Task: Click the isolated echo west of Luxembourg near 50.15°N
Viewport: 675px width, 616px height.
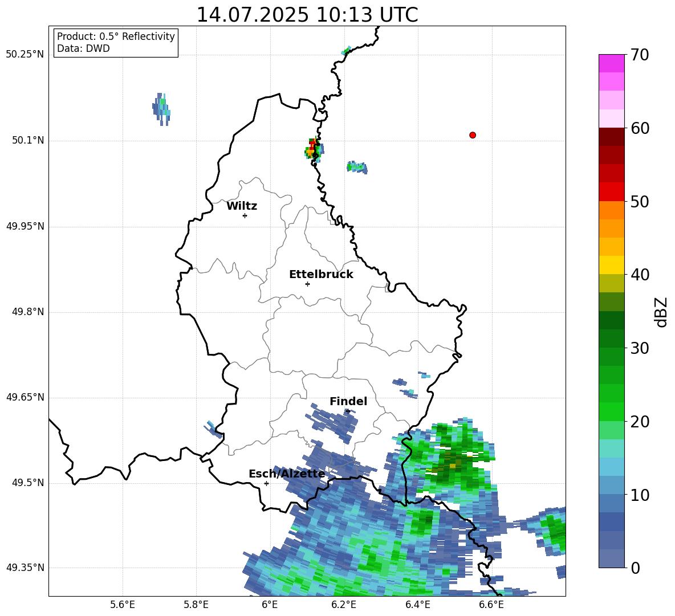Action: point(162,109)
